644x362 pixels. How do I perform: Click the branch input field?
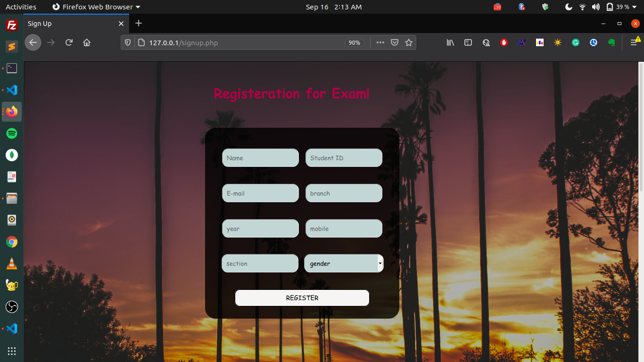click(344, 193)
